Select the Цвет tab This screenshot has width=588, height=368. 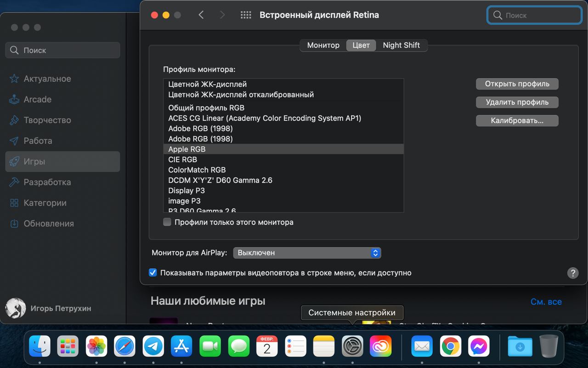361,45
